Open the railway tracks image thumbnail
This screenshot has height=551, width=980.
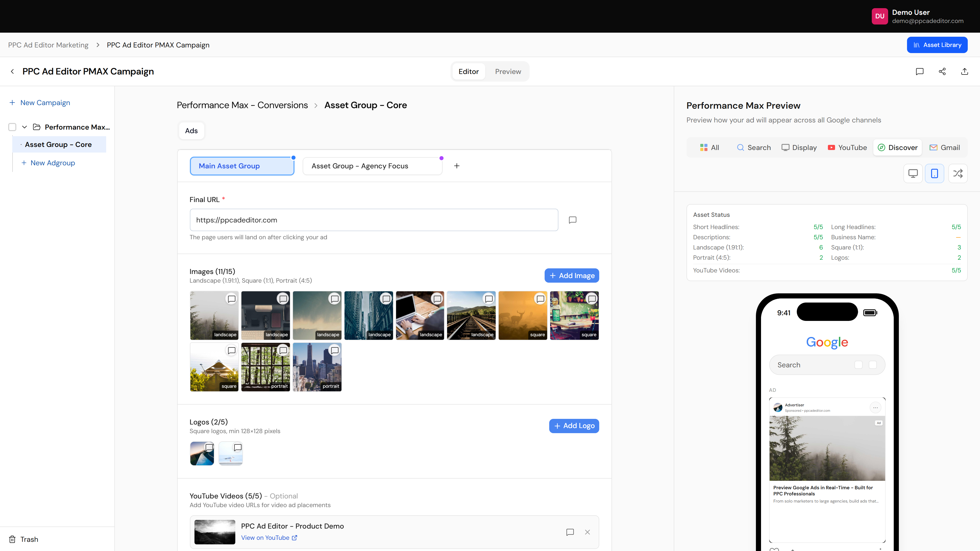[x=471, y=316]
